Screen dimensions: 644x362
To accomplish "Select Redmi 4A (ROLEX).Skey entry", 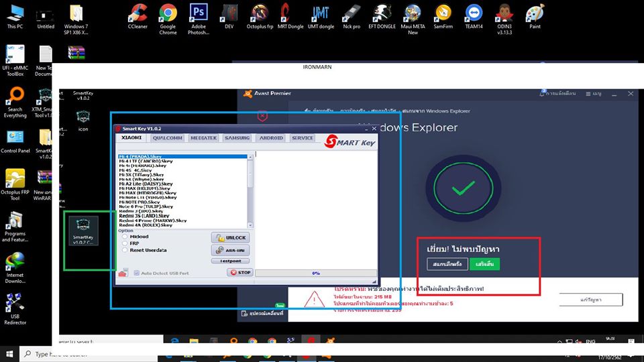I will coord(182,225).
